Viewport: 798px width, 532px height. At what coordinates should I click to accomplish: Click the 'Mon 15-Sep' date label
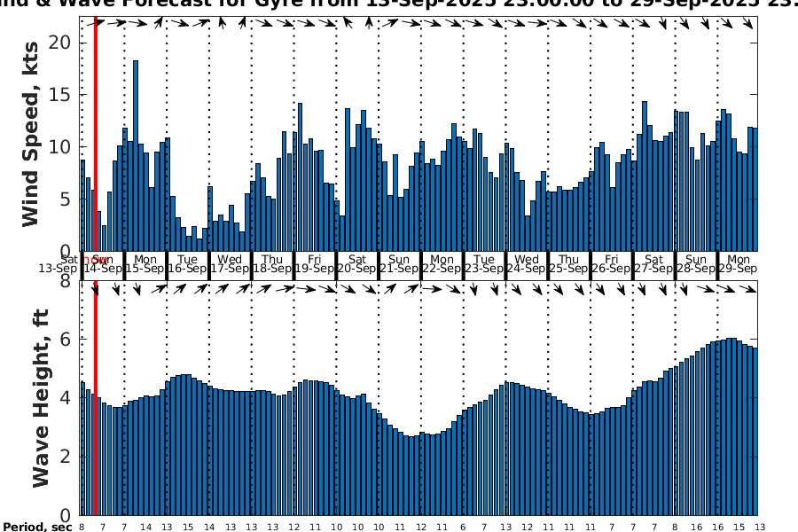coord(145,263)
